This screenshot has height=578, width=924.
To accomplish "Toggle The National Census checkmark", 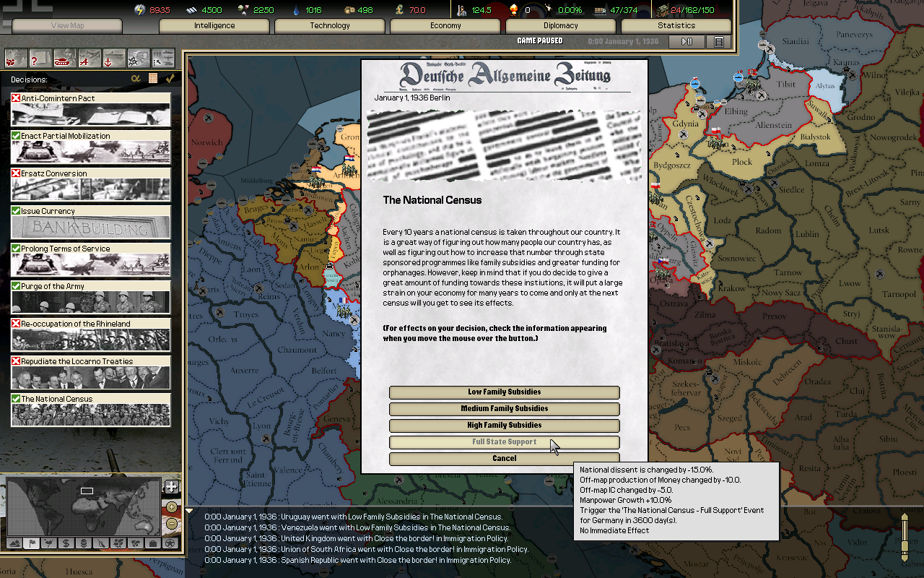I will point(16,399).
